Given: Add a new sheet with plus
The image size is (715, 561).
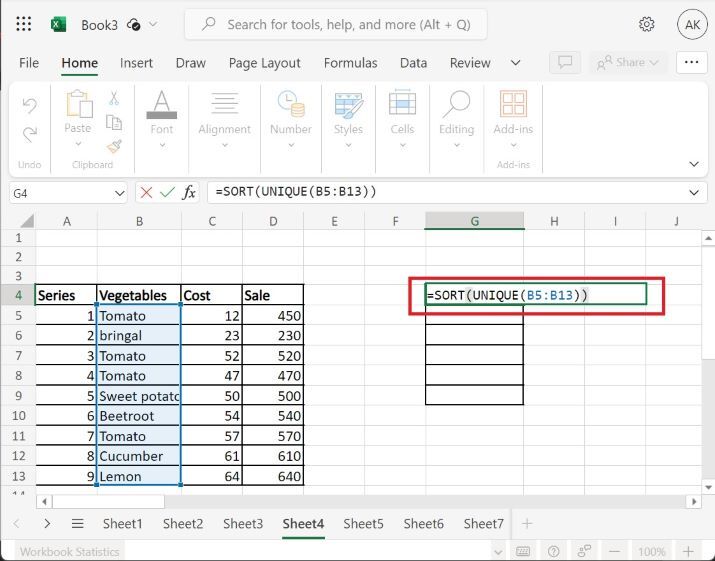Looking at the screenshot, I should 527,524.
